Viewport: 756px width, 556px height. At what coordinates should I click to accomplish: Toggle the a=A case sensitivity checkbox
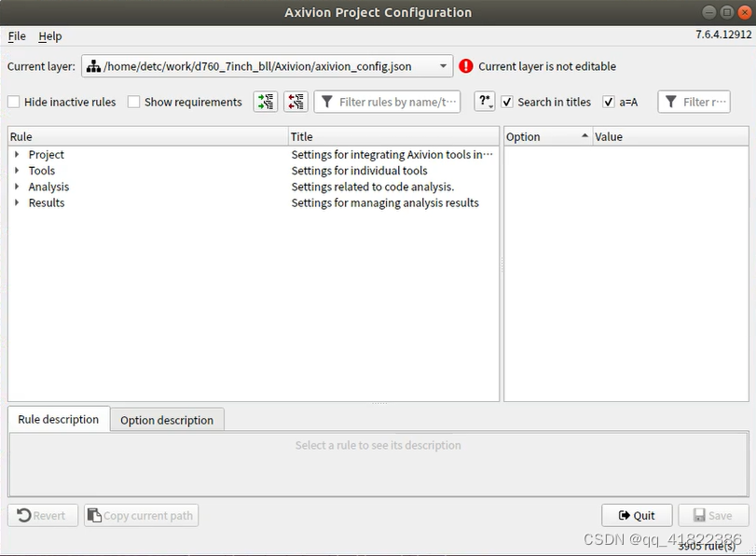coord(609,102)
